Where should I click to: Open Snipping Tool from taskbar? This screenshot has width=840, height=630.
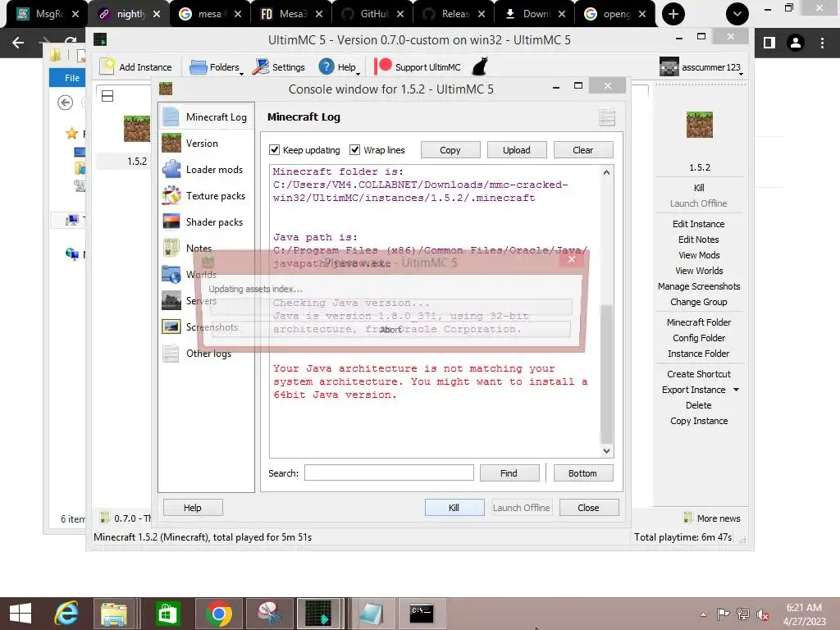[269, 614]
